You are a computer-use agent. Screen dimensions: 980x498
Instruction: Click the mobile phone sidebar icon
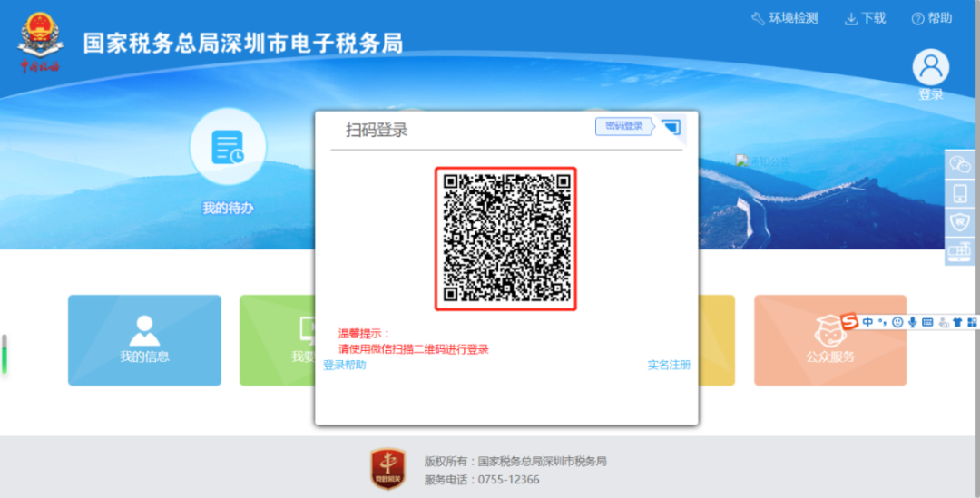tap(959, 193)
